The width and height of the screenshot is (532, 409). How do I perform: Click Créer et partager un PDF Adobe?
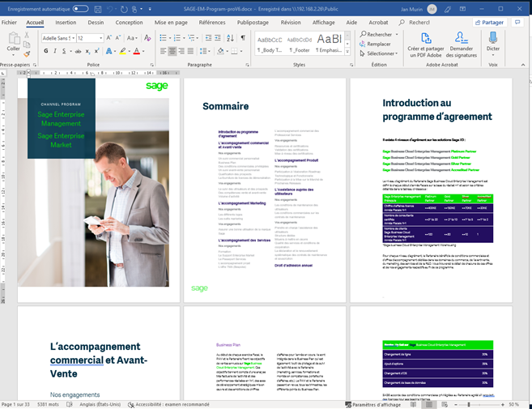426,45
